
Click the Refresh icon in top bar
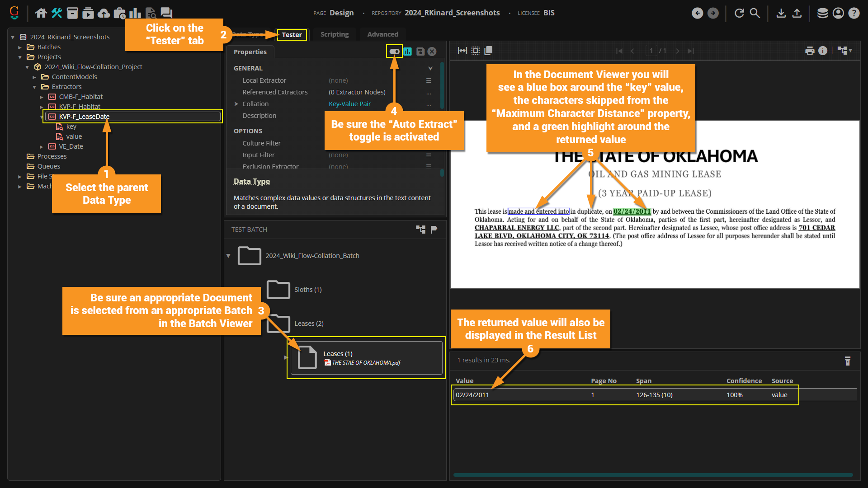739,13
